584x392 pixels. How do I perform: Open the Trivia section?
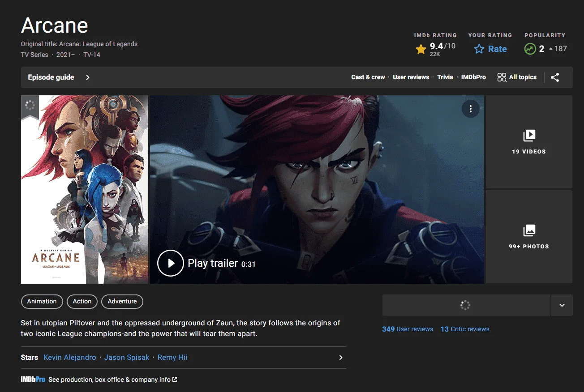click(x=445, y=77)
